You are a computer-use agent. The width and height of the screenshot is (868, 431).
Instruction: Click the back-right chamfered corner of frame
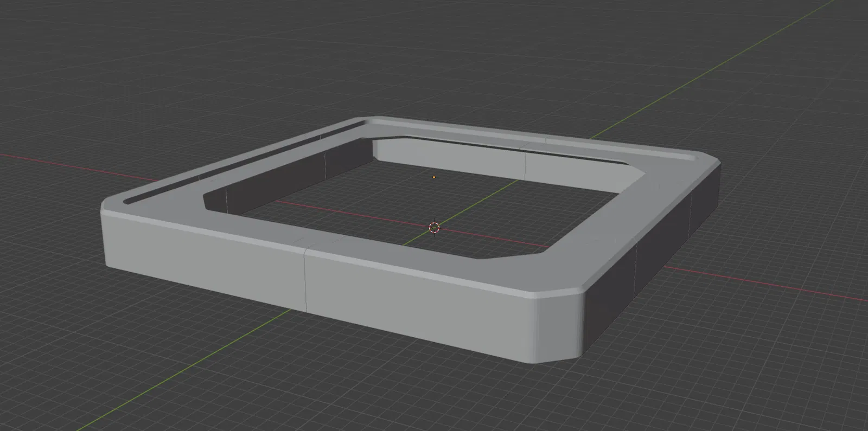coord(708,159)
